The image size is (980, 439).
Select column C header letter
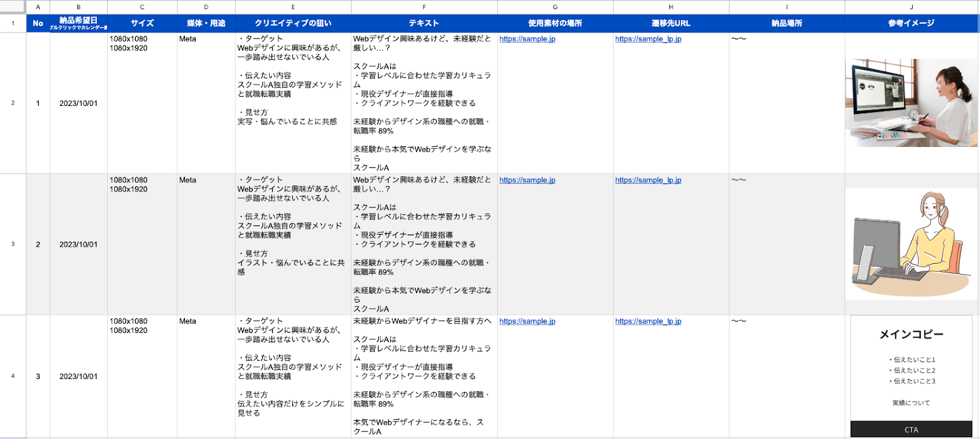click(x=142, y=7)
